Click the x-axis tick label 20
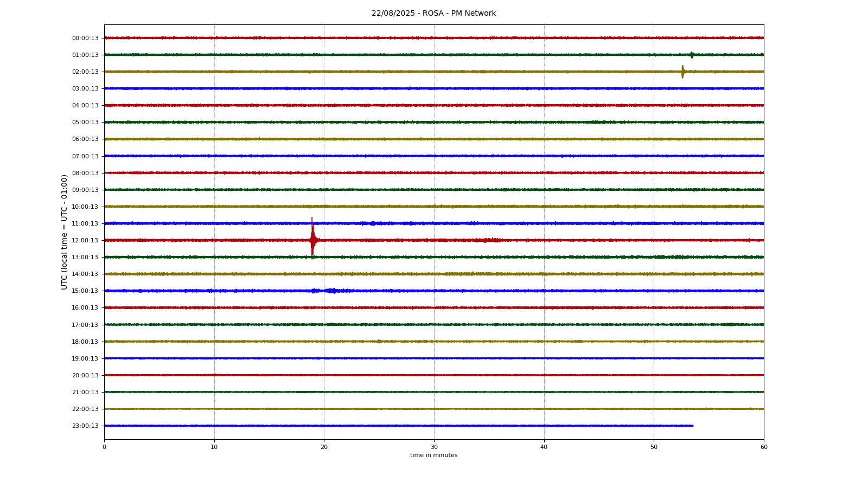The width and height of the screenshot is (868, 488). pos(324,447)
